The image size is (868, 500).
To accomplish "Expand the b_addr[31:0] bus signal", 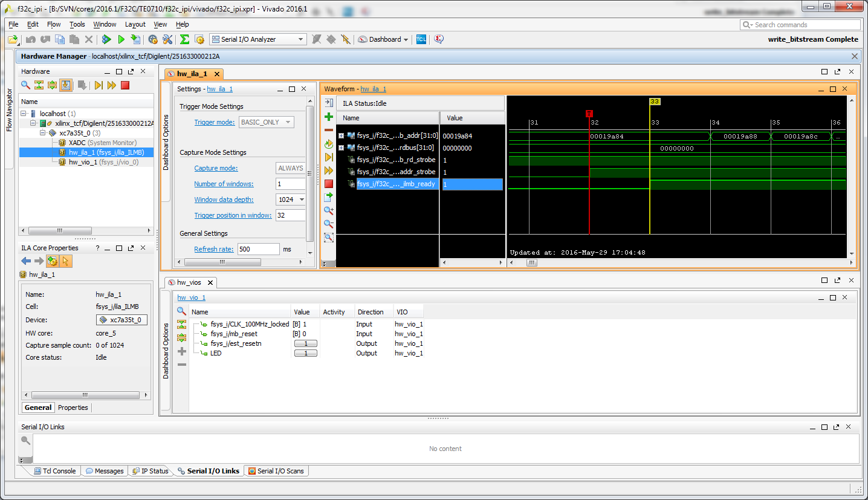I will point(342,135).
